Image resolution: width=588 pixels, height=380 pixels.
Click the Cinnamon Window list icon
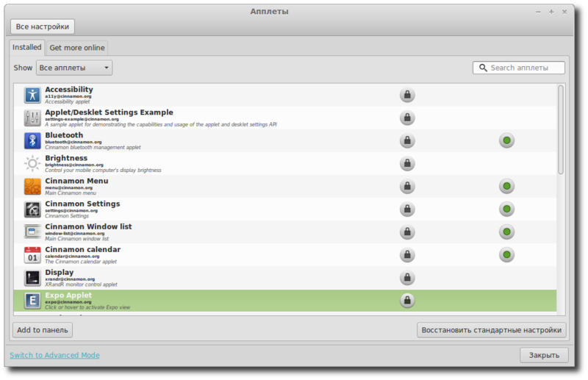click(32, 232)
